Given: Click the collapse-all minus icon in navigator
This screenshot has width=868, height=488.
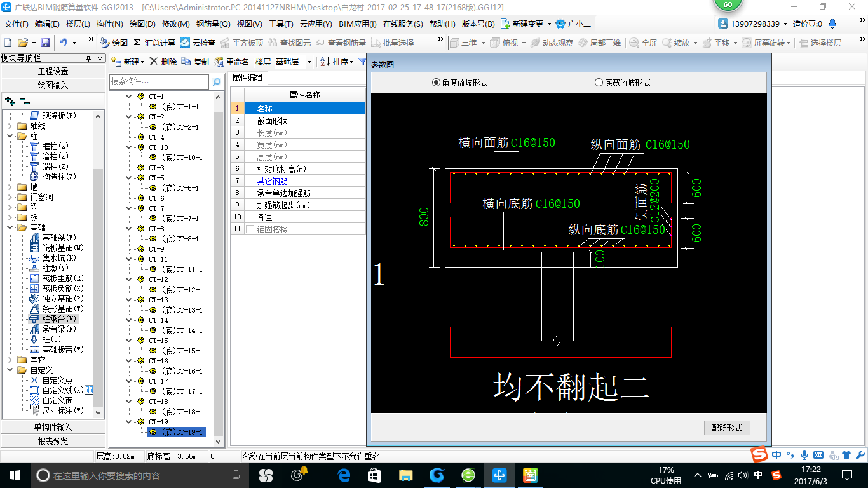Looking at the screenshot, I should pos(25,100).
